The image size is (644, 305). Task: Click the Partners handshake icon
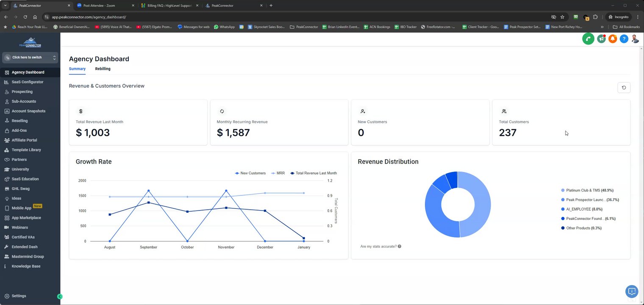click(x=7, y=160)
